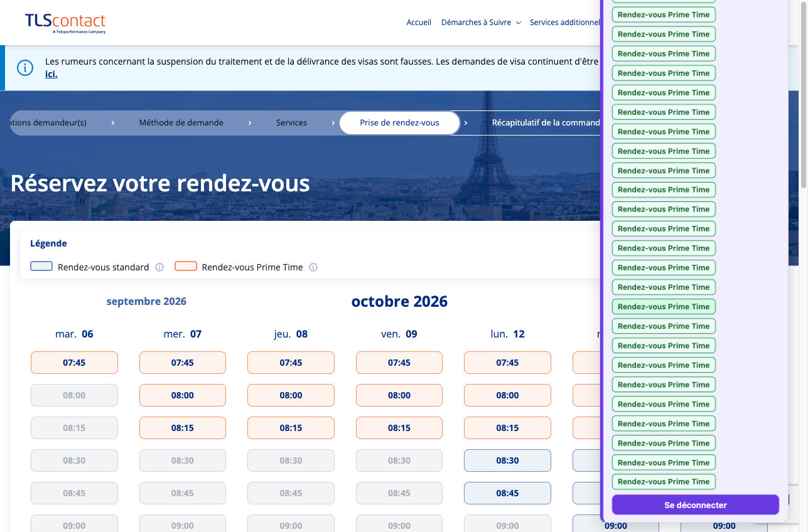Go back to the Services step
The width and height of the screenshot is (808, 532).
click(291, 123)
